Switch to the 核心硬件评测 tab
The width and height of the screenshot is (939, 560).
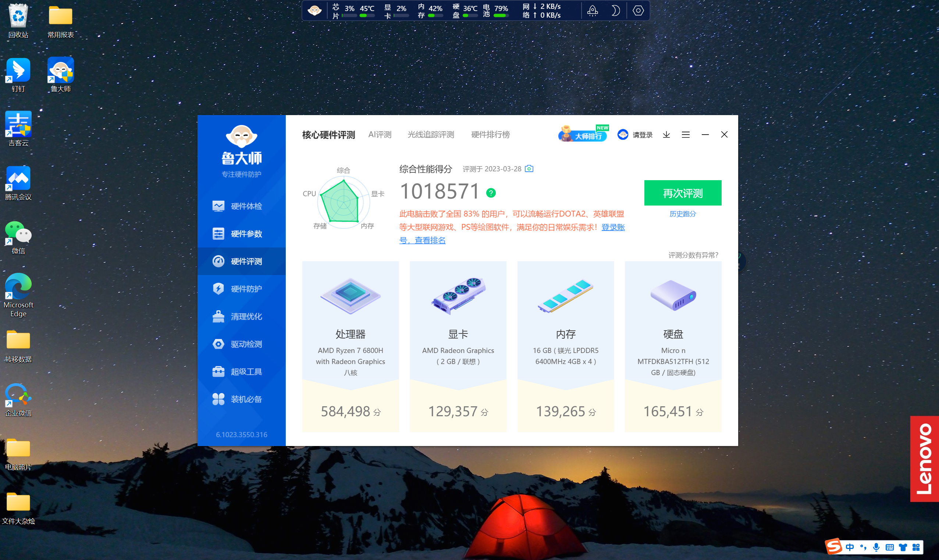pyautogui.click(x=328, y=135)
